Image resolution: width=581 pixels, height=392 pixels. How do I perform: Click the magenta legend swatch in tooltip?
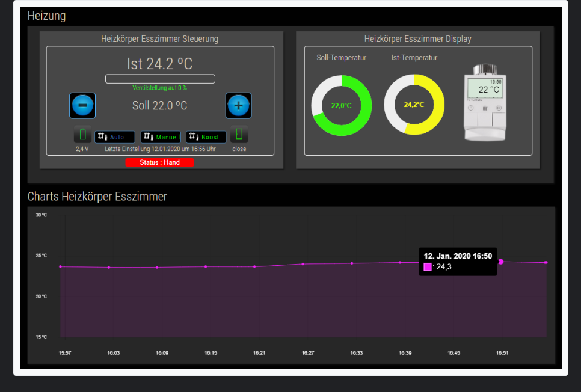coord(428,267)
